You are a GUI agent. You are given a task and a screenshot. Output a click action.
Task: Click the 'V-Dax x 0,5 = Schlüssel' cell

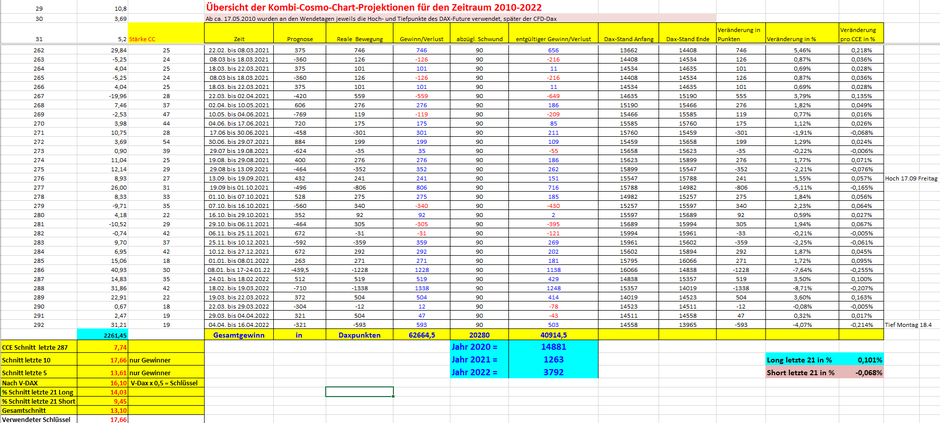coord(167,382)
